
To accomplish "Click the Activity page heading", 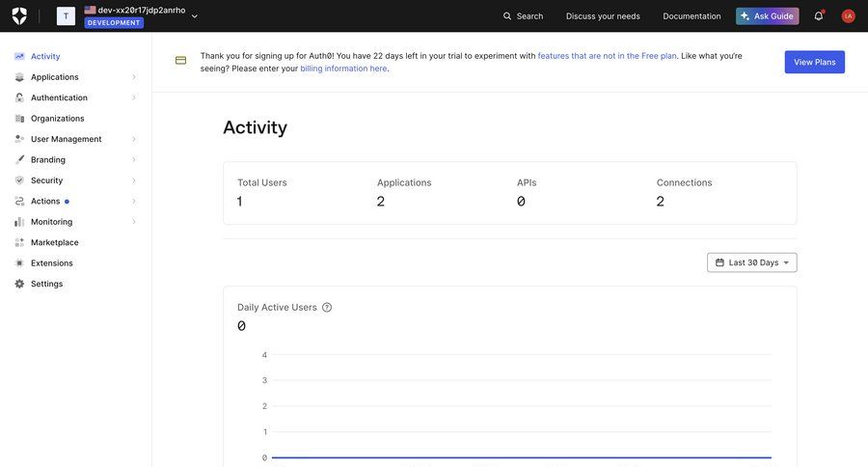I will (255, 127).
